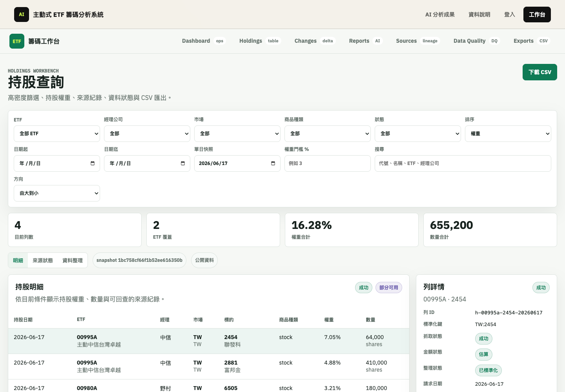
Task: Click the 日期迄 date input
Action: click(147, 163)
